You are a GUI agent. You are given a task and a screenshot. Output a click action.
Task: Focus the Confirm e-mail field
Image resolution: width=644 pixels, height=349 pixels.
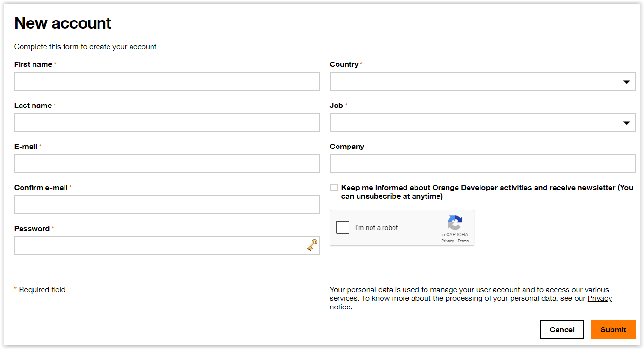click(x=167, y=205)
